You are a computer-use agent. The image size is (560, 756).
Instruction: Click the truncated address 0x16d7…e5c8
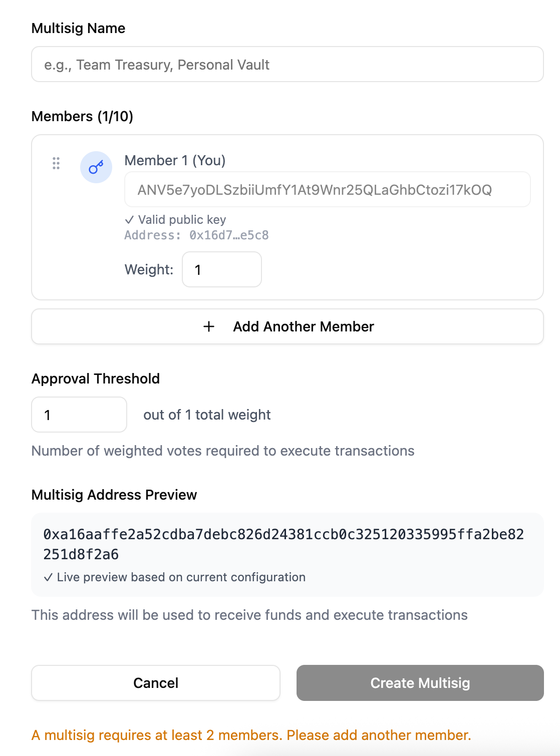click(x=228, y=235)
